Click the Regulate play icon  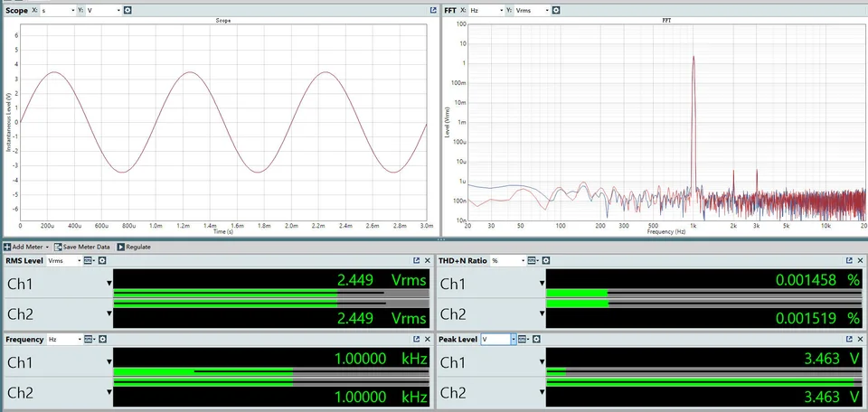pos(120,247)
